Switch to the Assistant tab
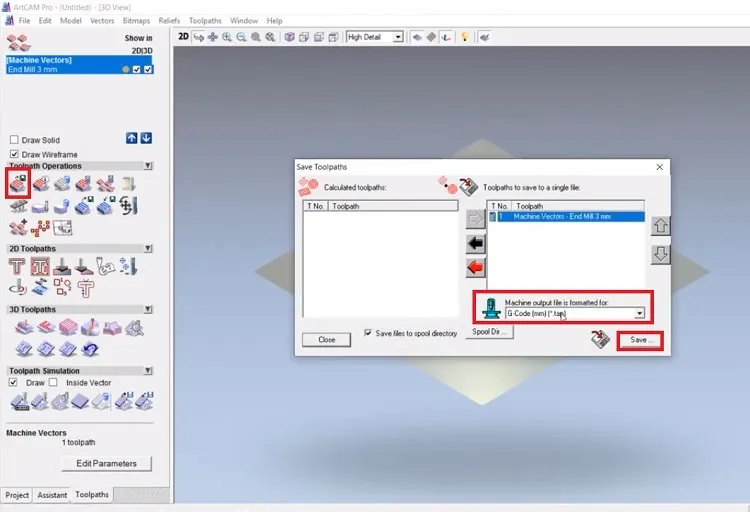 pyautogui.click(x=52, y=495)
